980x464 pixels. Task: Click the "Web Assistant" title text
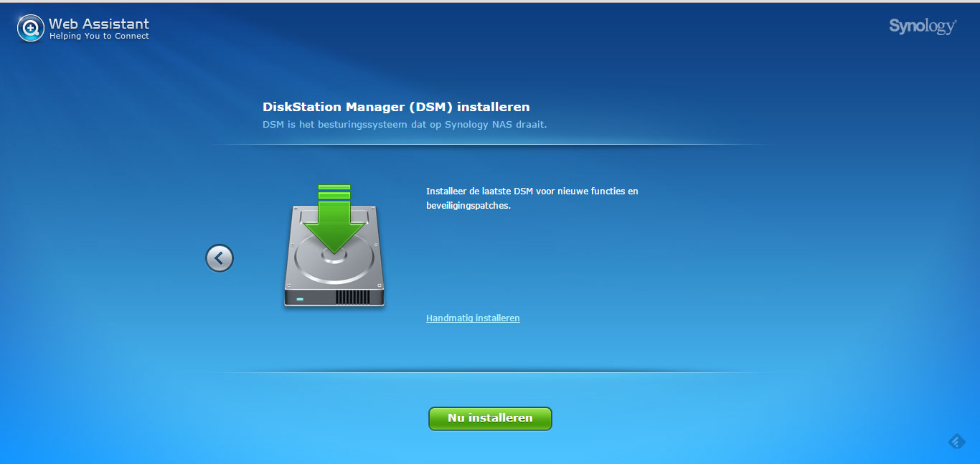tap(99, 24)
